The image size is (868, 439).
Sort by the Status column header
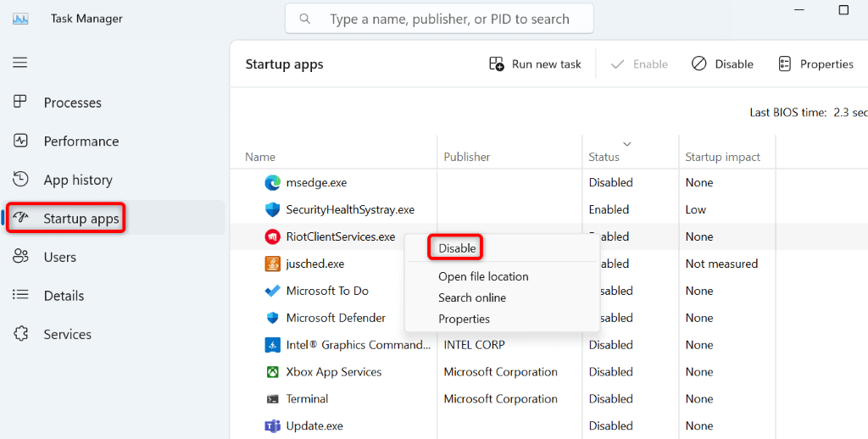pos(604,157)
